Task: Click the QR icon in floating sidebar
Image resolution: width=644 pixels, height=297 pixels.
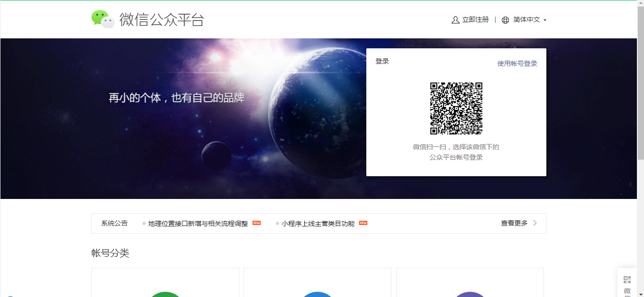Action: coord(627,279)
